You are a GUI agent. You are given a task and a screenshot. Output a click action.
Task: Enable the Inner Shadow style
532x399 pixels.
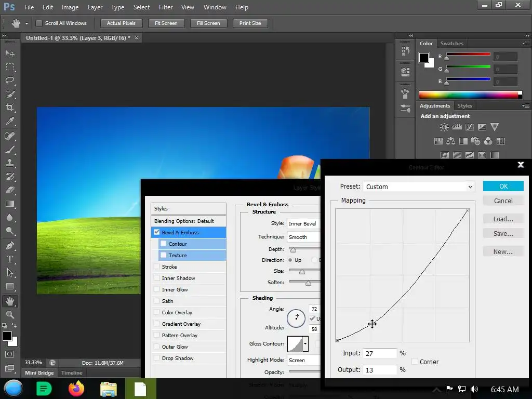156,278
